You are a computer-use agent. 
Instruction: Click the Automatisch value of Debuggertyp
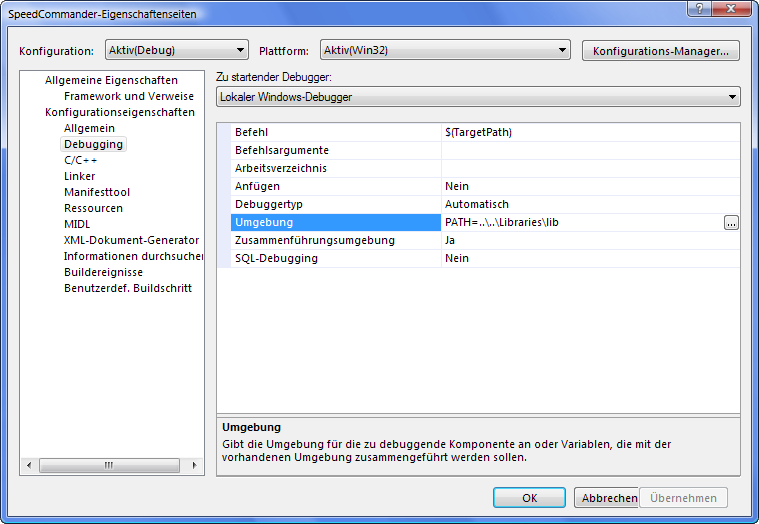click(591, 204)
